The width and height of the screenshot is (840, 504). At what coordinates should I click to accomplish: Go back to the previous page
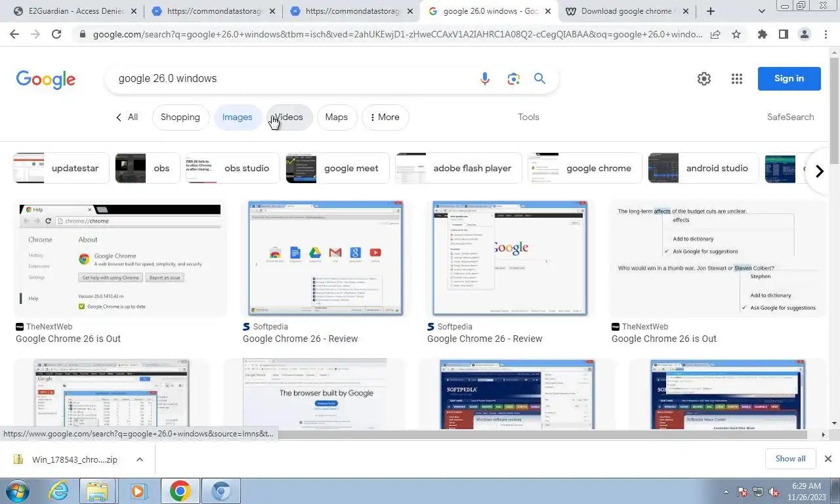14,34
